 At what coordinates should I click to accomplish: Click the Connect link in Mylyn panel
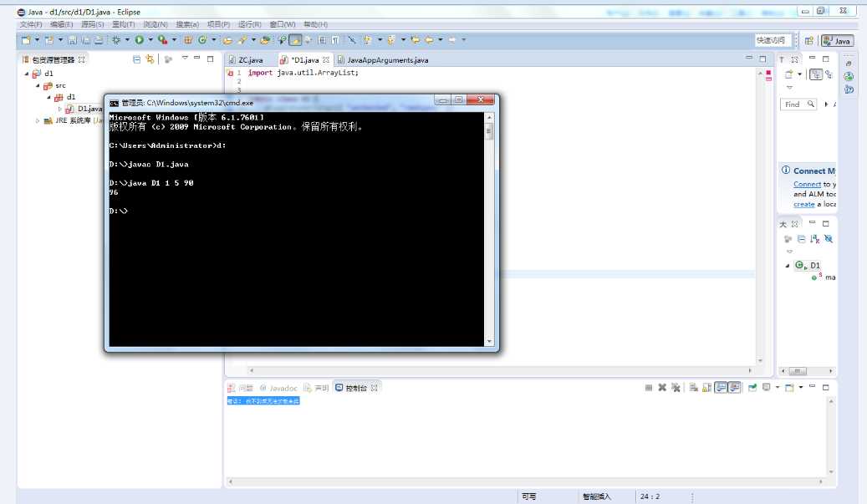(807, 184)
